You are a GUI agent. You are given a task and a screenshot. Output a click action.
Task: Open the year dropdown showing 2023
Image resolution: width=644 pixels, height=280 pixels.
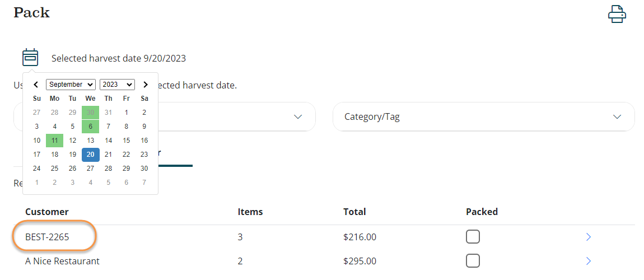point(117,85)
